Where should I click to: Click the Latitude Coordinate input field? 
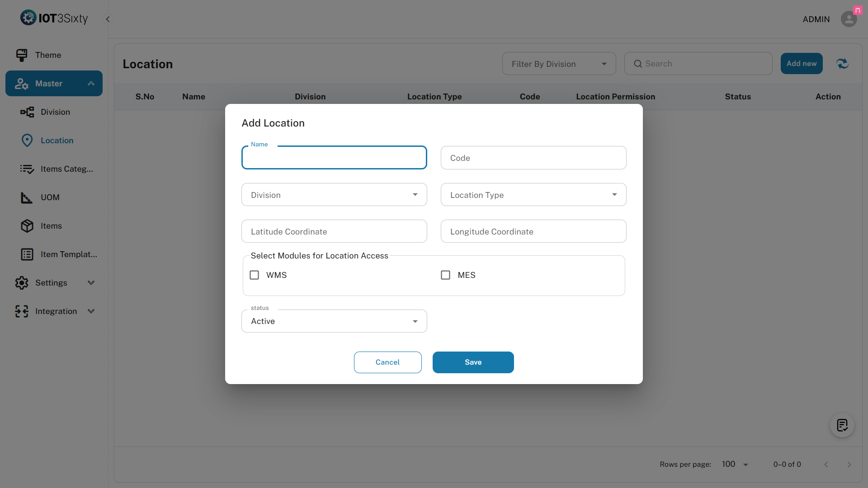tap(334, 231)
